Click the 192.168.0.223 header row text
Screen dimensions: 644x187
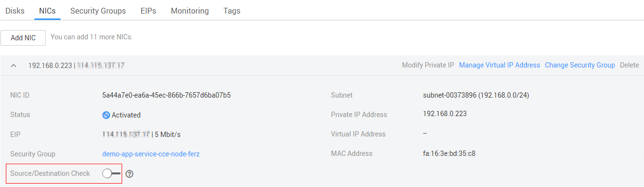(x=50, y=65)
